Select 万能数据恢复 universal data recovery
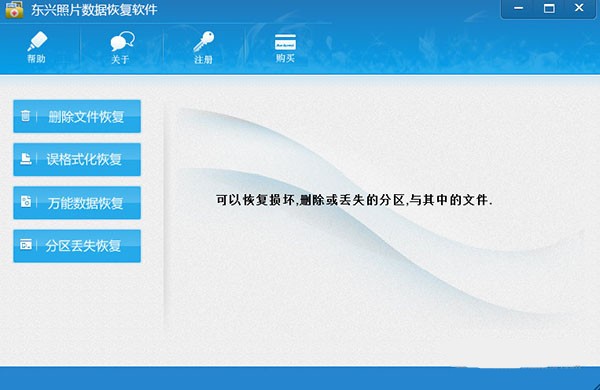The height and width of the screenshot is (390, 600). pos(77,203)
